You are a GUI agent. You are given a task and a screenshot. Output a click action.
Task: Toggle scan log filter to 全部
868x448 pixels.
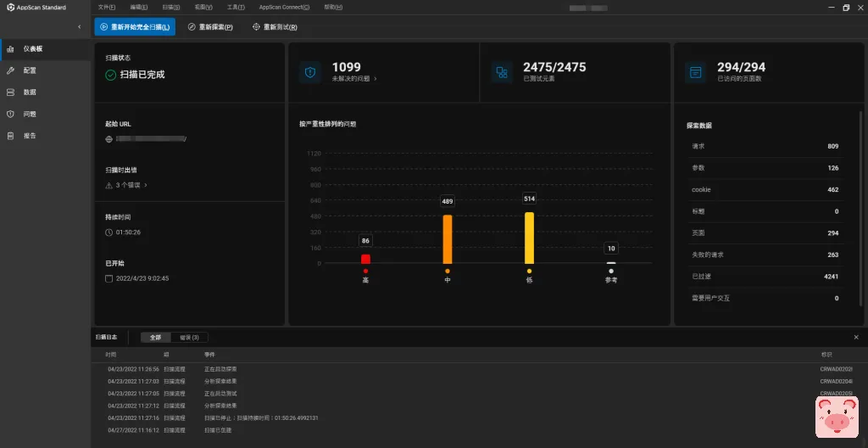coord(155,337)
